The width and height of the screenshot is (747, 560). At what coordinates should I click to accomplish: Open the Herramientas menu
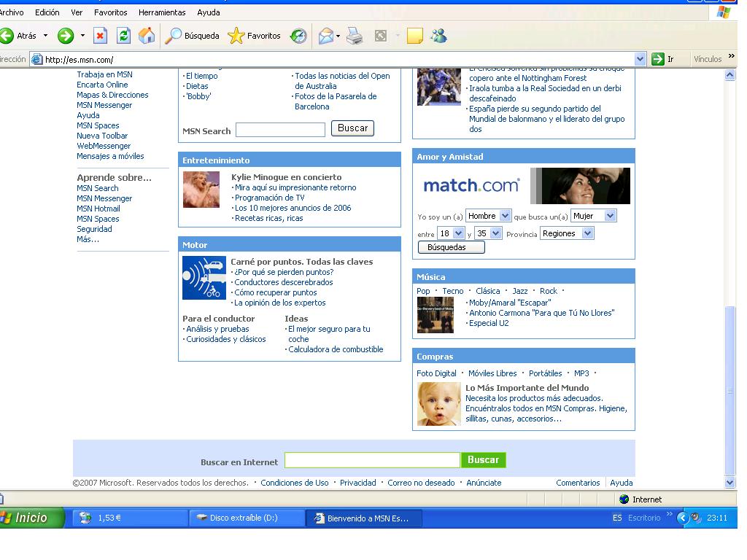point(162,12)
